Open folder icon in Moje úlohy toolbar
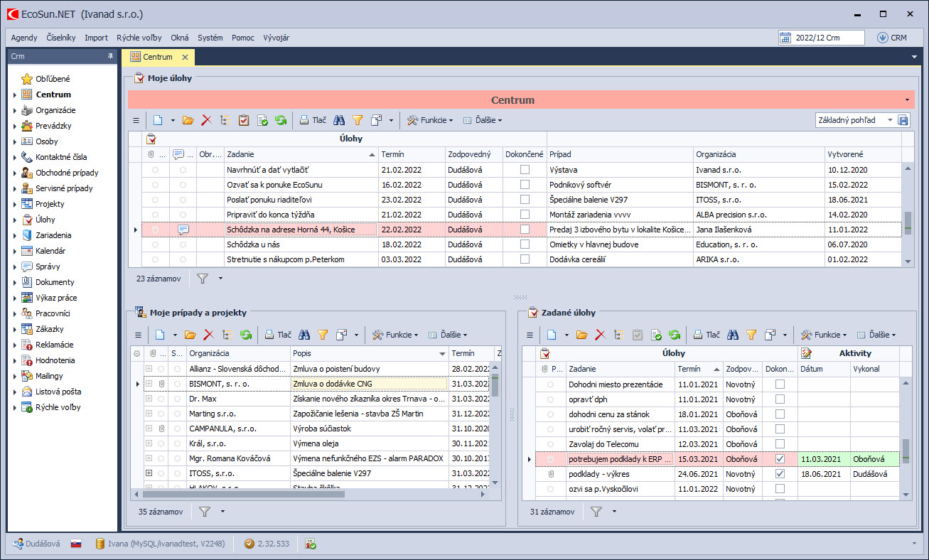The width and height of the screenshot is (929, 560). [188, 121]
